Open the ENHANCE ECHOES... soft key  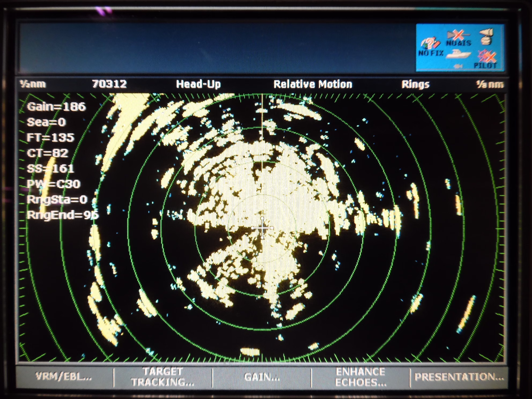(x=360, y=377)
